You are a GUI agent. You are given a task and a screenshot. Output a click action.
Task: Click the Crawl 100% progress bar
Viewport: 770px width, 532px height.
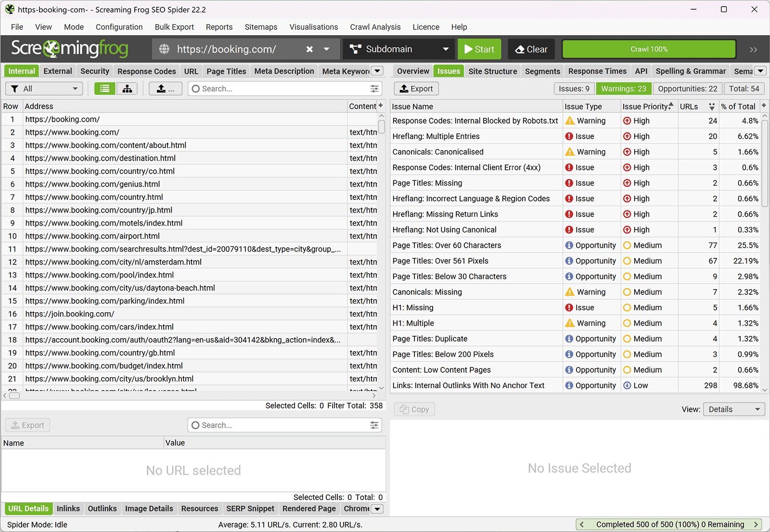point(648,49)
